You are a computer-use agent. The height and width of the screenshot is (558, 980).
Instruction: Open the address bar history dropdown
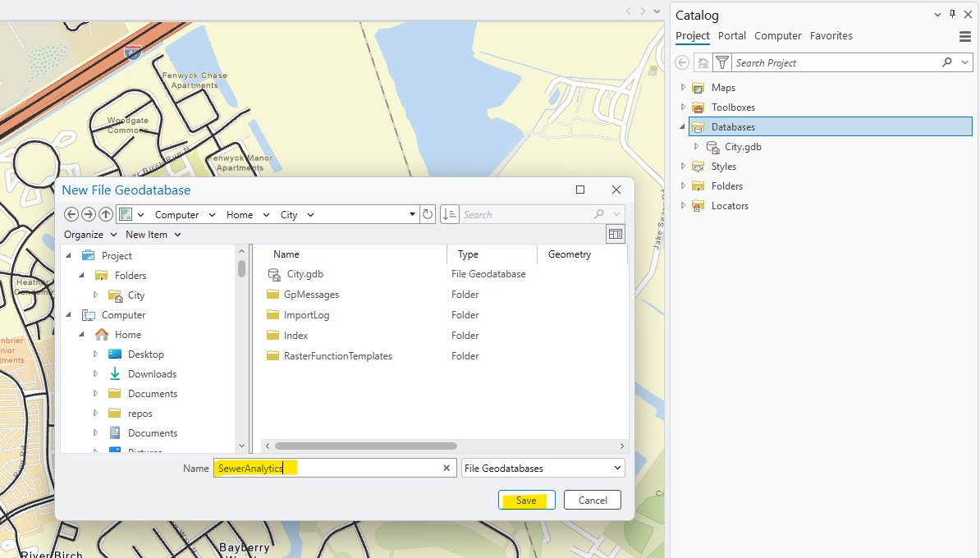[x=412, y=214]
